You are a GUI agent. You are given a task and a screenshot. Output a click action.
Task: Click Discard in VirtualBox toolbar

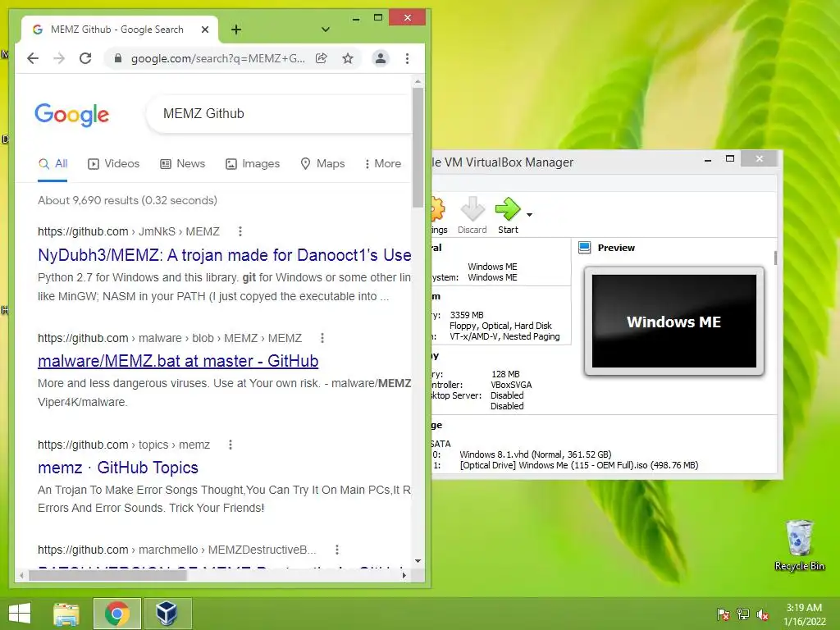[472, 215]
